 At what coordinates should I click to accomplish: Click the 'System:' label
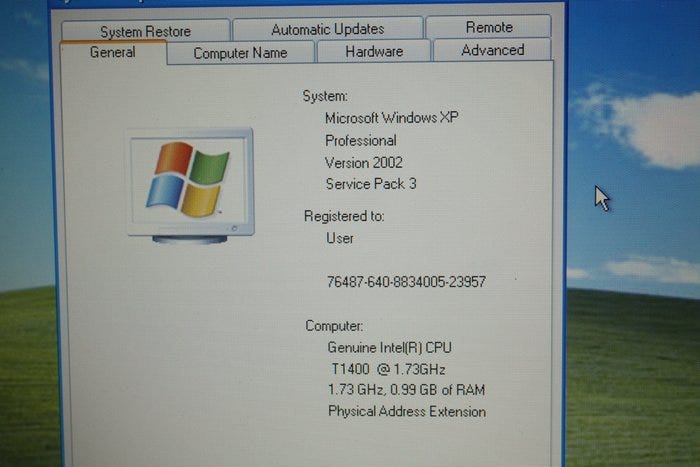point(325,96)
